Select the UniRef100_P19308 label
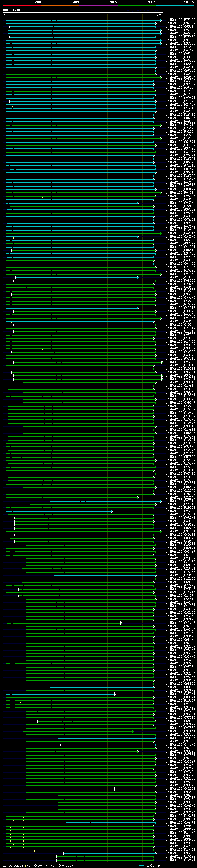The image size is (197, 868). click(x=180, y=396)
